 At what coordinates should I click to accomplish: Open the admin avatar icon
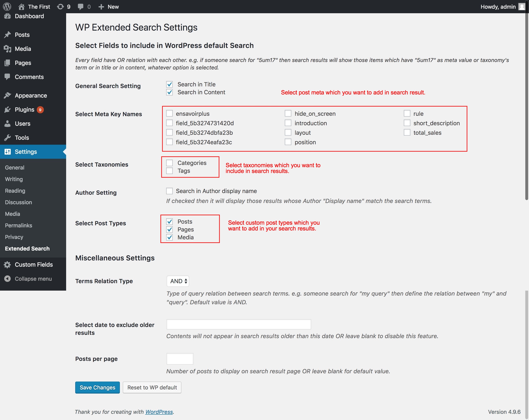[x=522, y=7]
